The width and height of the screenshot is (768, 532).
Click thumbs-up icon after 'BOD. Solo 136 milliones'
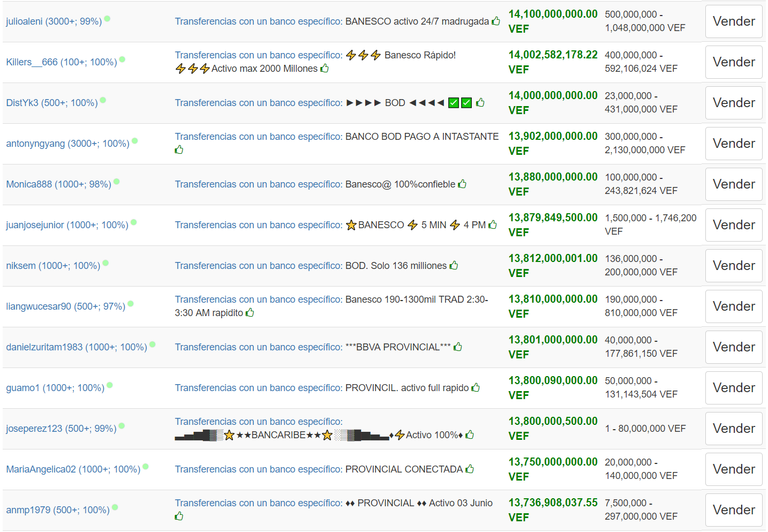[x=454, y=265]
